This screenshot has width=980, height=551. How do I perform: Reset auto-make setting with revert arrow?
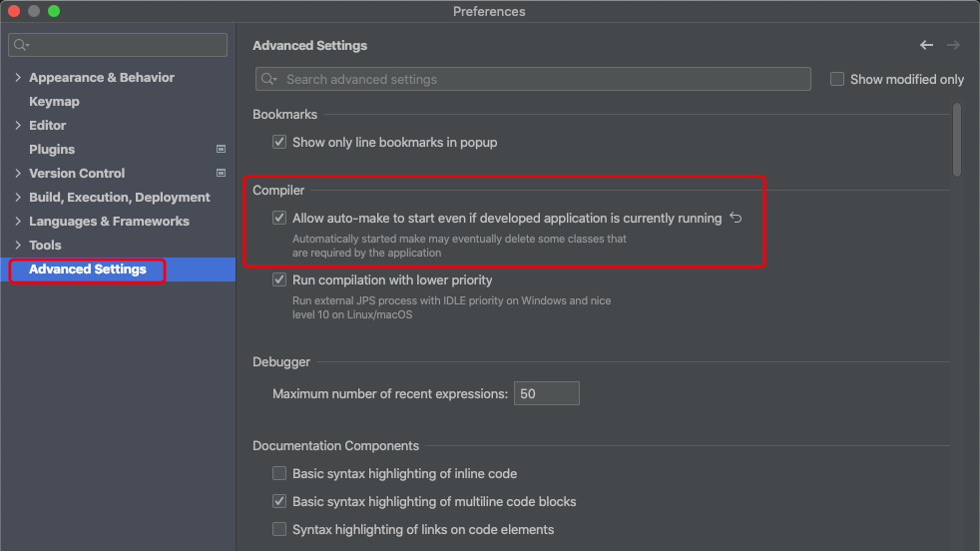click(x=735, y=218)
